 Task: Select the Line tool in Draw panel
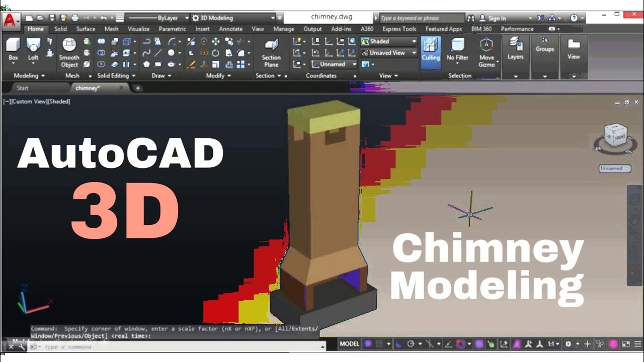click(158, 53)
